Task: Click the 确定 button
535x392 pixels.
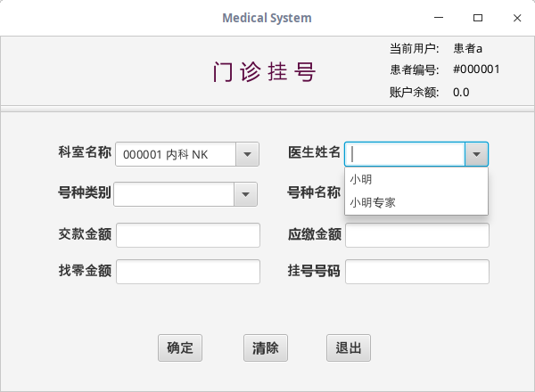Action: [x=180, y=347]
